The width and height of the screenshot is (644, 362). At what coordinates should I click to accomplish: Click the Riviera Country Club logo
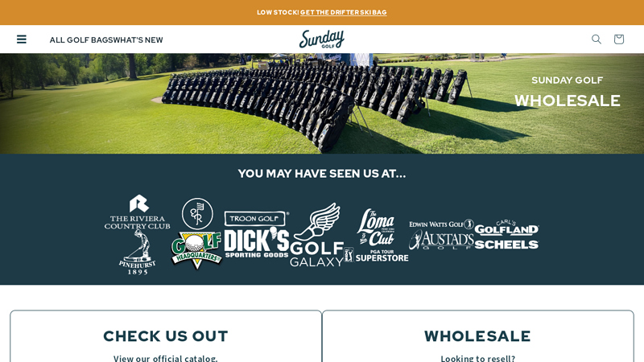[137, 212]
